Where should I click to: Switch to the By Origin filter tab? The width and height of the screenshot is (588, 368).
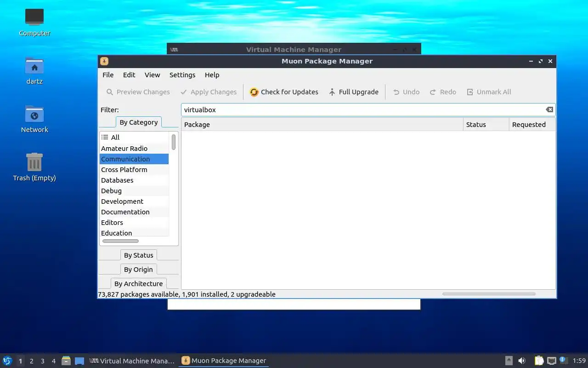tap(138, 270)
